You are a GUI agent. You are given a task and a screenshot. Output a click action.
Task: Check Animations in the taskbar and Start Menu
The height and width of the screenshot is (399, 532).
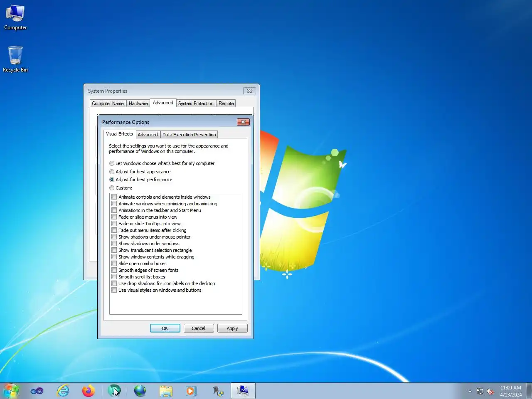(114, 210)
